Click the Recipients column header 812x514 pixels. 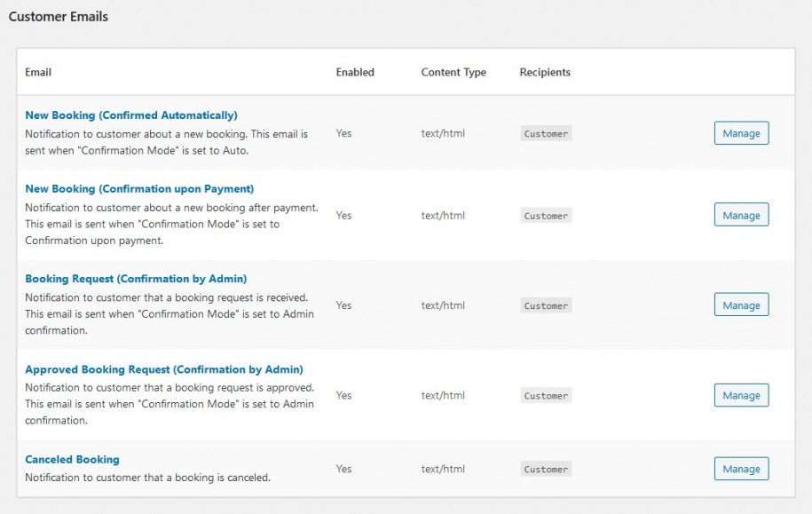point(545,72)
